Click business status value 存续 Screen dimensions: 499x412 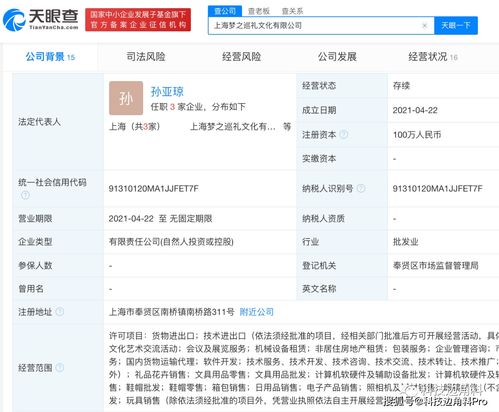click(401, 86)
